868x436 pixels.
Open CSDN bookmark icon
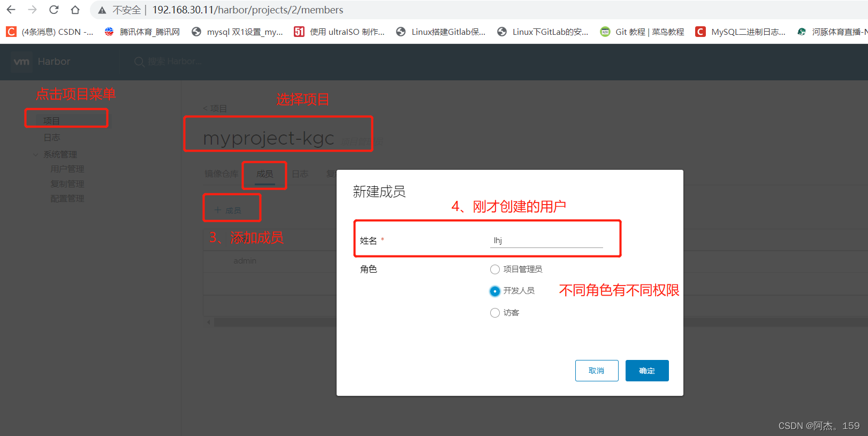11,32
